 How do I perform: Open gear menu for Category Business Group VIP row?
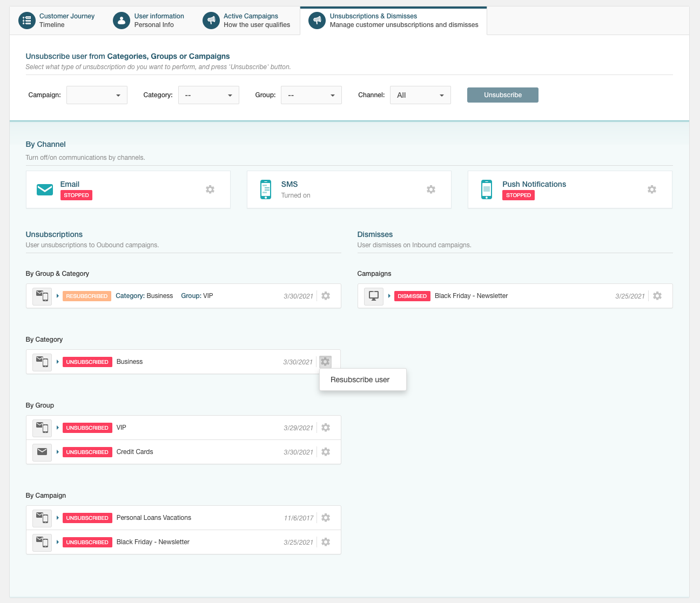pyautogui.click(x=326, y=296)
